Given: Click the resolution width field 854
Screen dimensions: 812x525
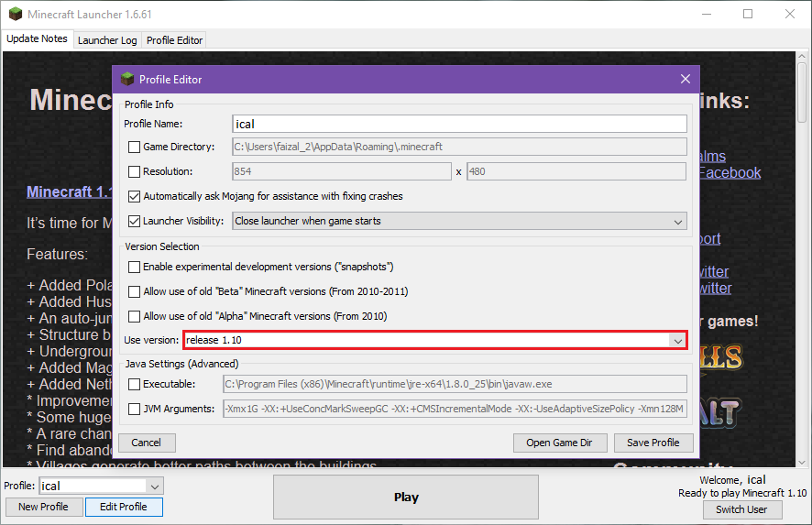Looking at the screenshot, I should click(342, 171).
